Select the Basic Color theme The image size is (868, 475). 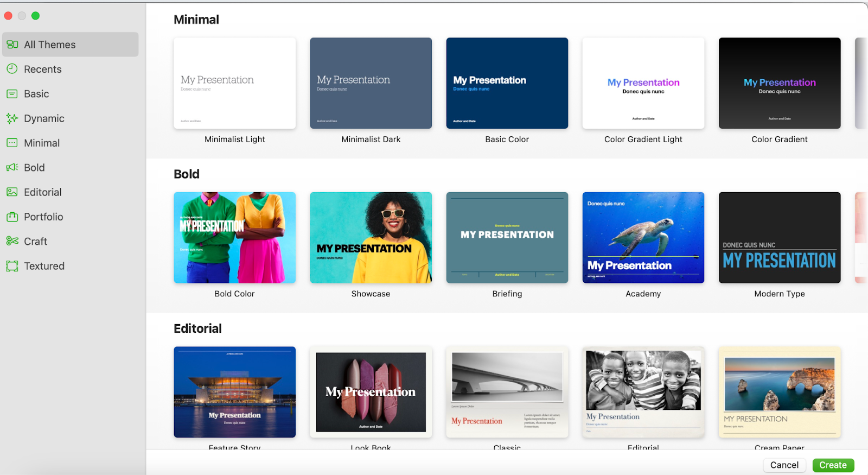(x=507, y=83)
